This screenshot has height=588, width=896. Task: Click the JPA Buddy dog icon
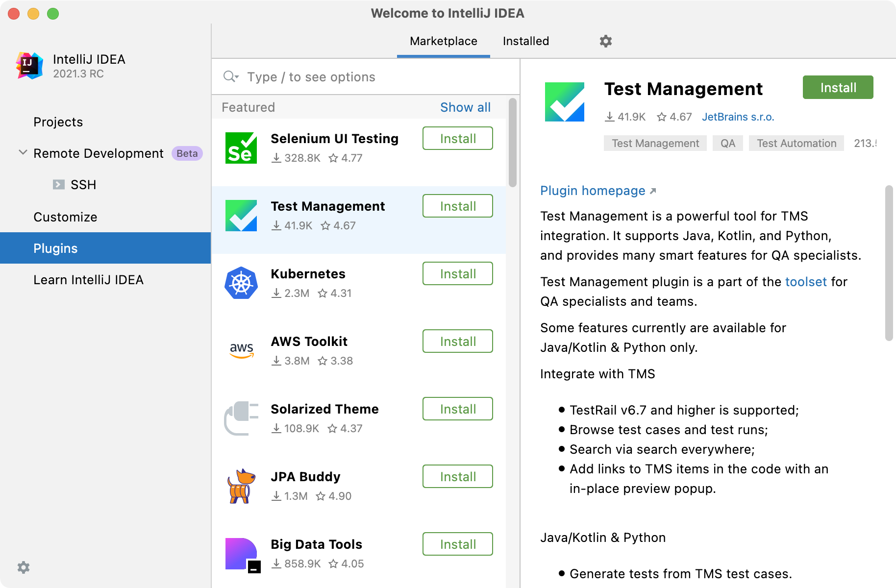(241, 486)
